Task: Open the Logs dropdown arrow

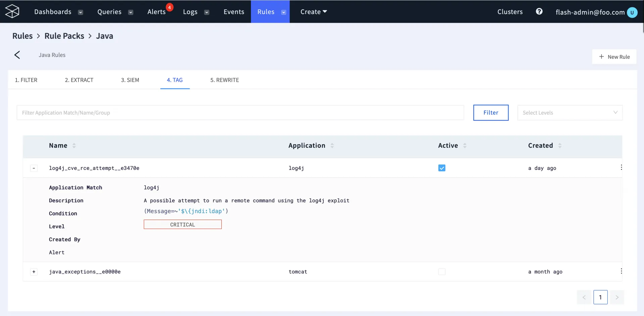Action: [x=207, y=12]
